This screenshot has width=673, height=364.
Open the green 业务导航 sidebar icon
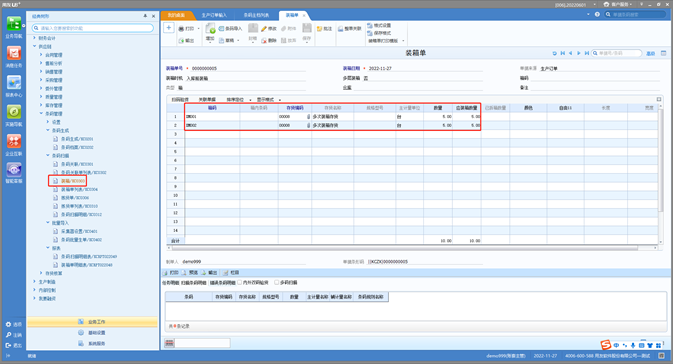click(14, 24)
